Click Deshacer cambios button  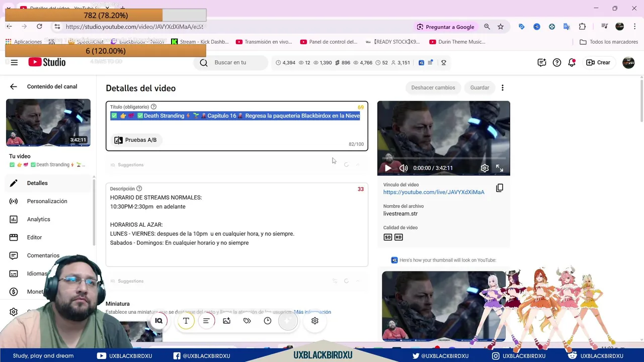point(433,87)
